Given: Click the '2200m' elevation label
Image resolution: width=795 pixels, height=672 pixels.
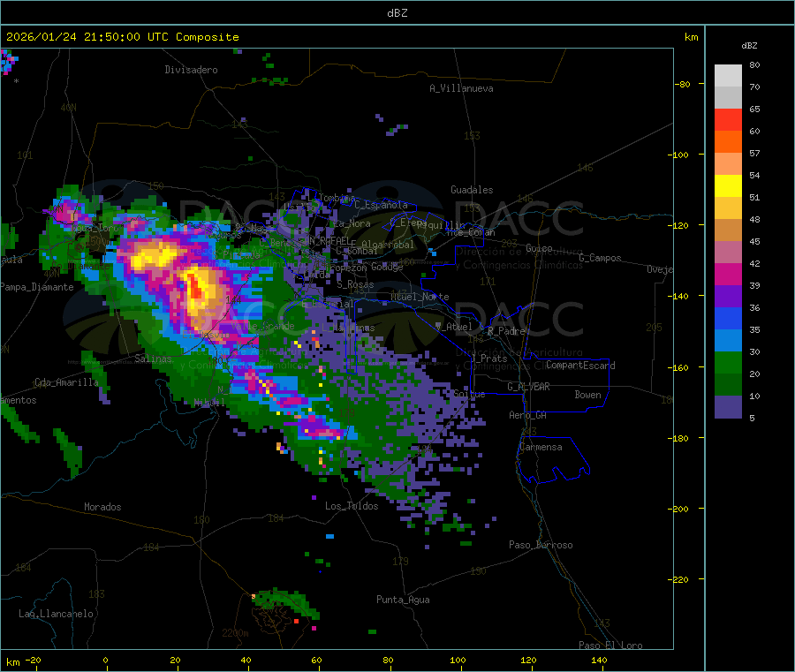Looking at the screenshot, I should tap(235, 633).
